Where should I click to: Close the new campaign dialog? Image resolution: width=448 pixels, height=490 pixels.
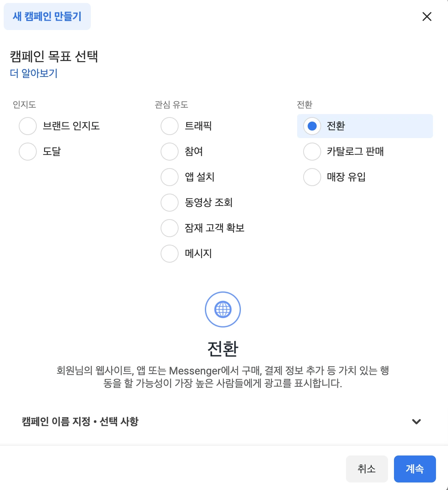click(x=427, y=17)
